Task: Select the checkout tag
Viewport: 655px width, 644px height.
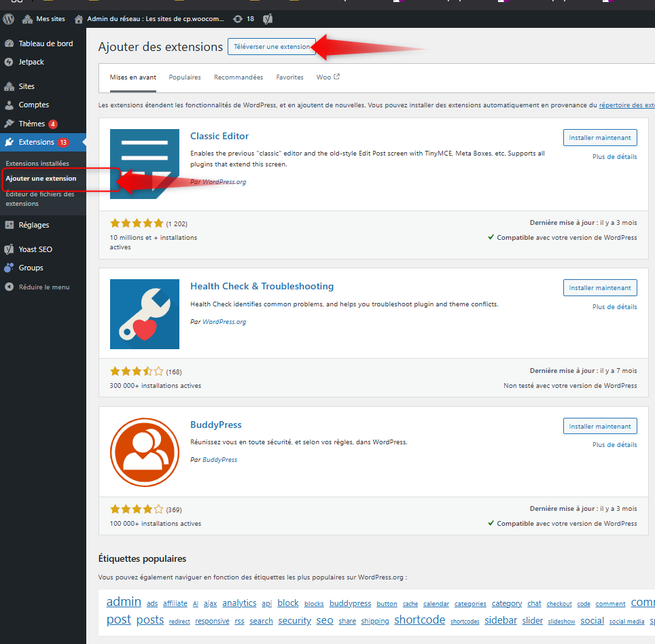Action: click(559, 604)
